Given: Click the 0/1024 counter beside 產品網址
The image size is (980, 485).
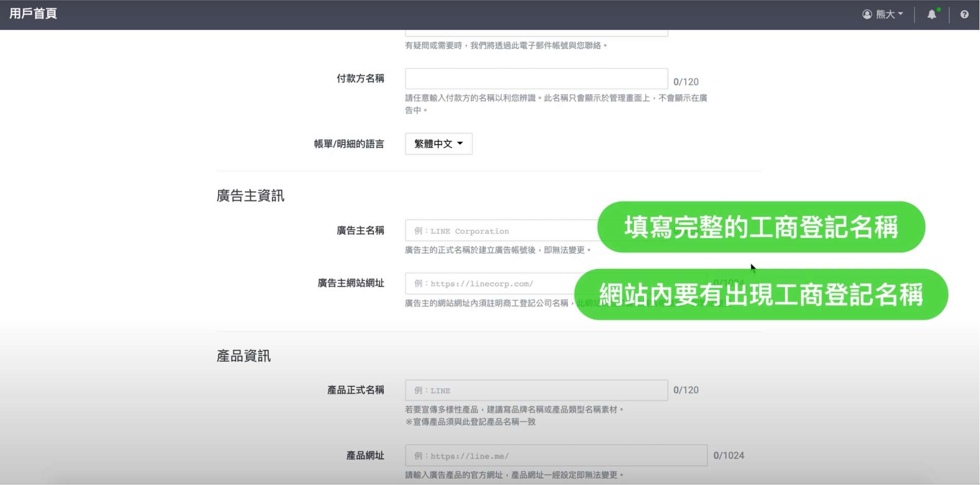Looking at the screenshot, I should pyautogui.click(x=728, y=456).
